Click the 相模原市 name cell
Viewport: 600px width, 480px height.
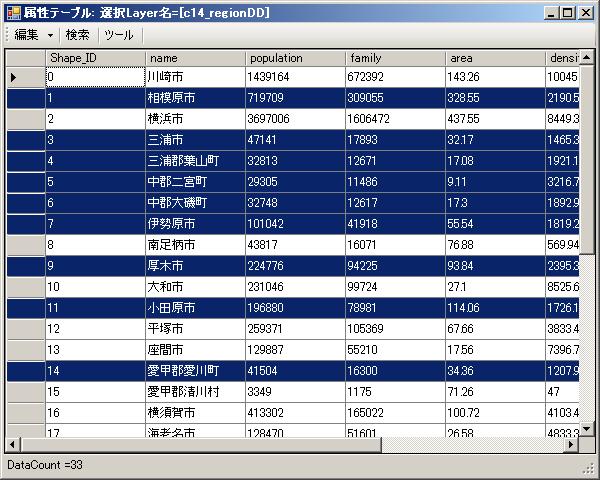(x=195, y=98)
